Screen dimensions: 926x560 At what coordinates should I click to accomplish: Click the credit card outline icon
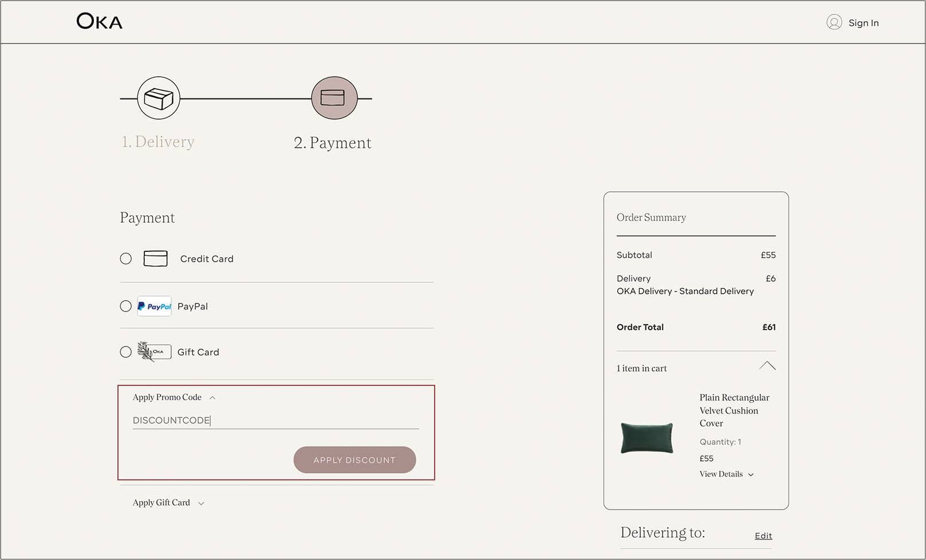[x=155, y=258]
